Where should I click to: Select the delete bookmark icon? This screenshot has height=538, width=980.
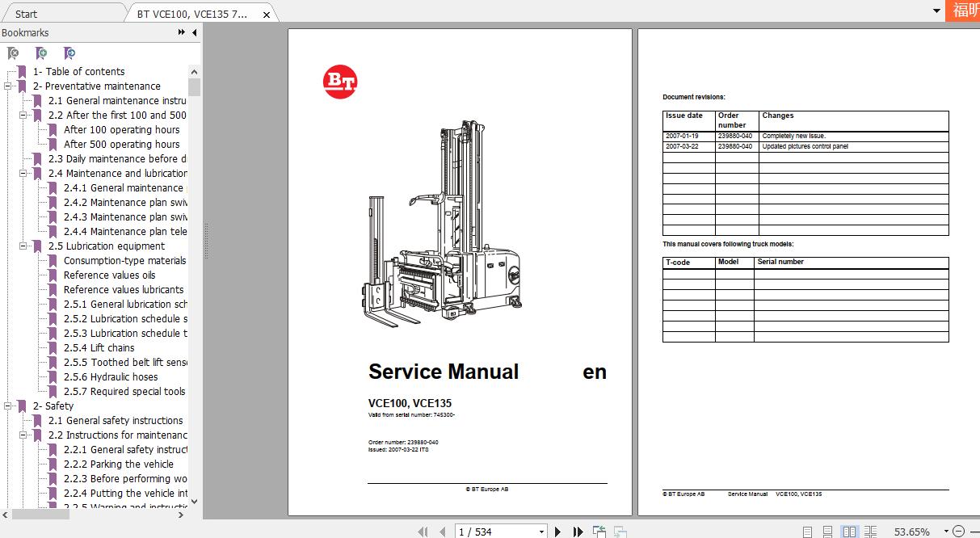[x=13, y=53]
